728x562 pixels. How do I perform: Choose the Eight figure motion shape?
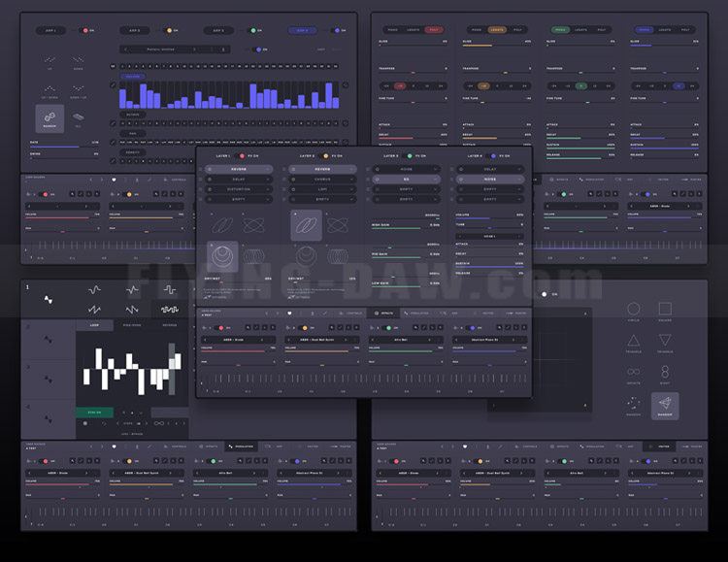(x=665, y=372)
